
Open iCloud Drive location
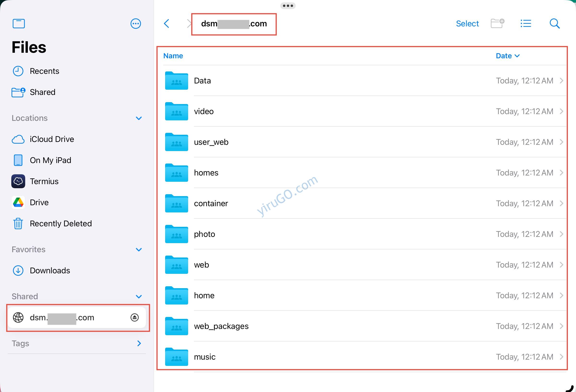click(x=52, y=139)
